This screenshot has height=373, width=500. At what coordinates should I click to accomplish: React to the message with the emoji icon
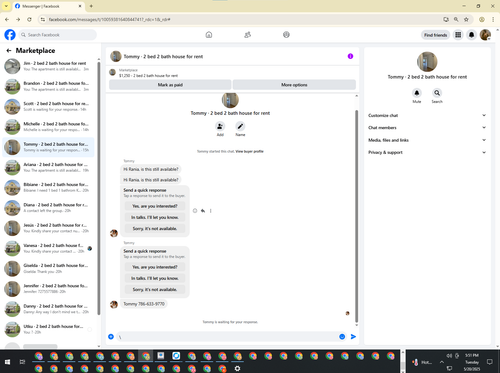coord(195,211)
